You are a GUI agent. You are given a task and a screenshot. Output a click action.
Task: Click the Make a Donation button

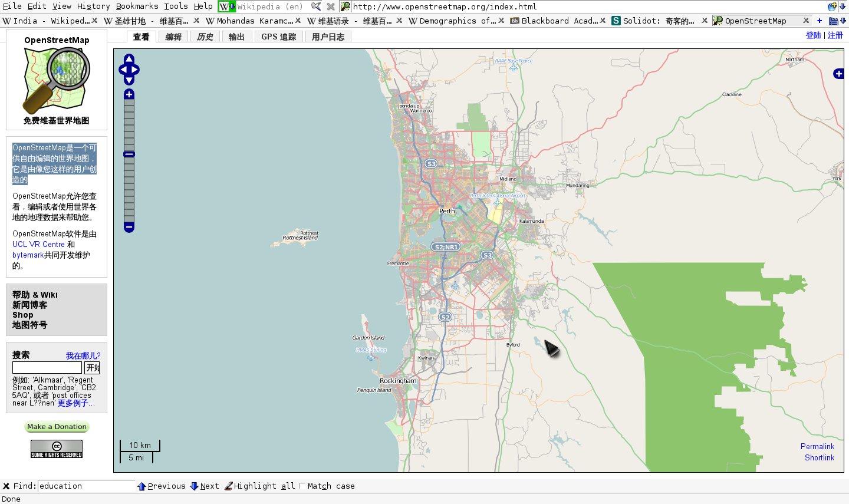pyautogui.click(x=57, y=427)
